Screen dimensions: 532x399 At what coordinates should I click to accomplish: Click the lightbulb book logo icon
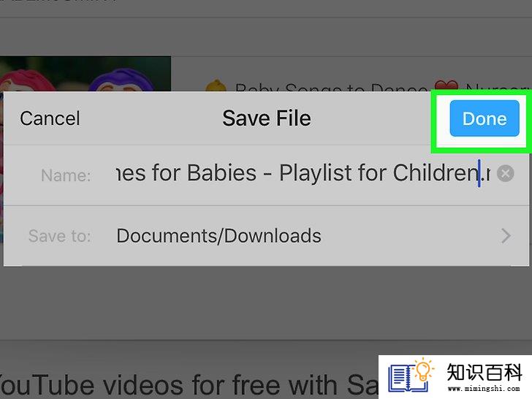(411, 376)
